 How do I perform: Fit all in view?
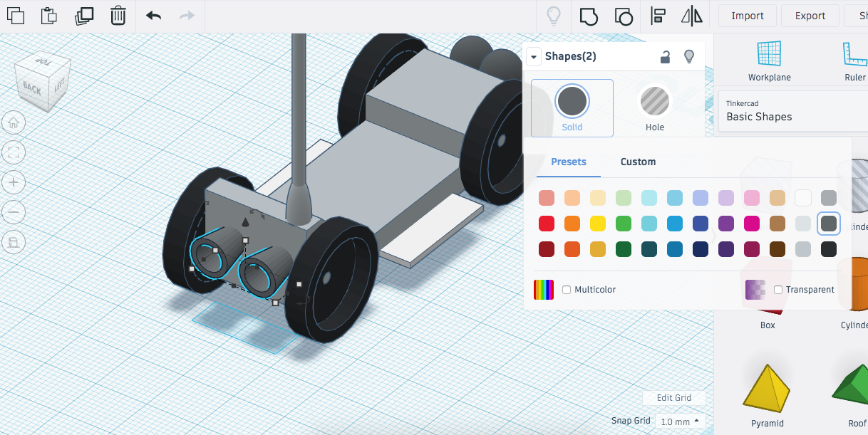pyautogui.click(x=14, y=152)
